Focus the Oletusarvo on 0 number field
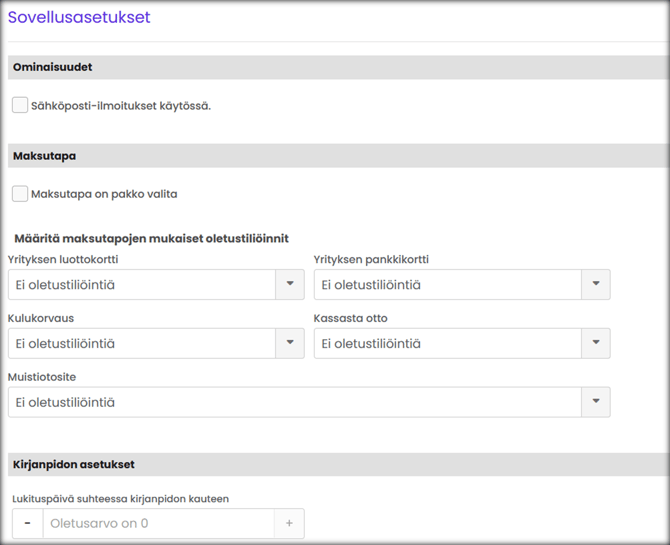The height and width of the screenshot is (545, 670). [x=158, y=523]
